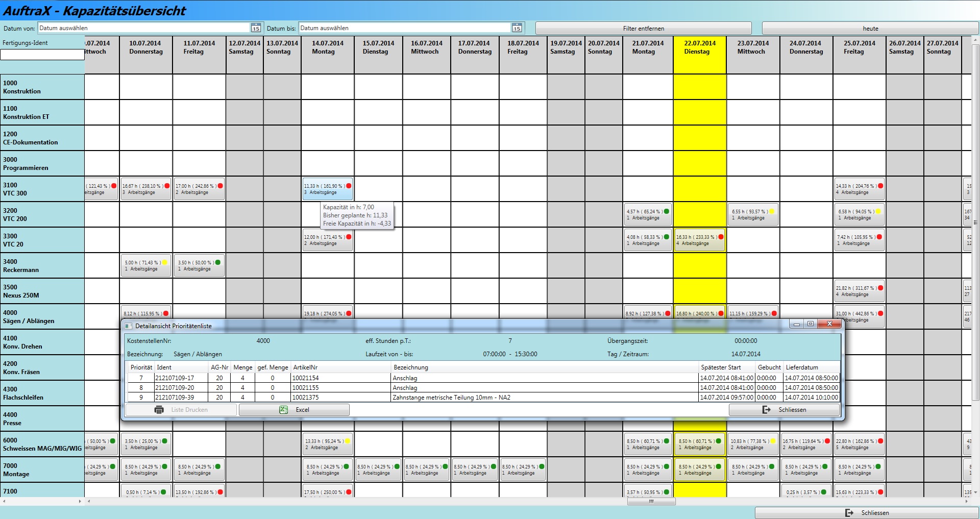Click the Excel spreadsheet icon in the dialog
The height and width of the screenshot is (519, 980).
tap(283, 410)
